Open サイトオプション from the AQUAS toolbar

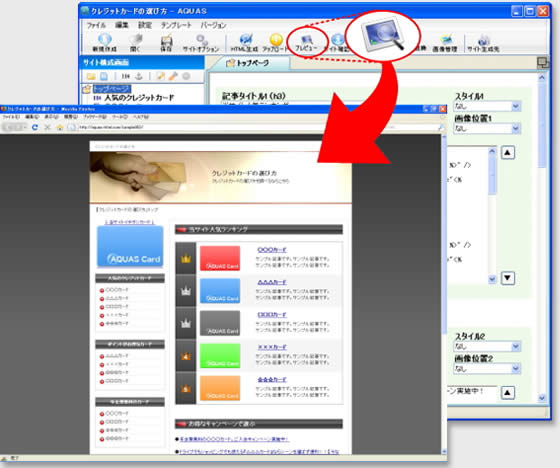point(201,43)
